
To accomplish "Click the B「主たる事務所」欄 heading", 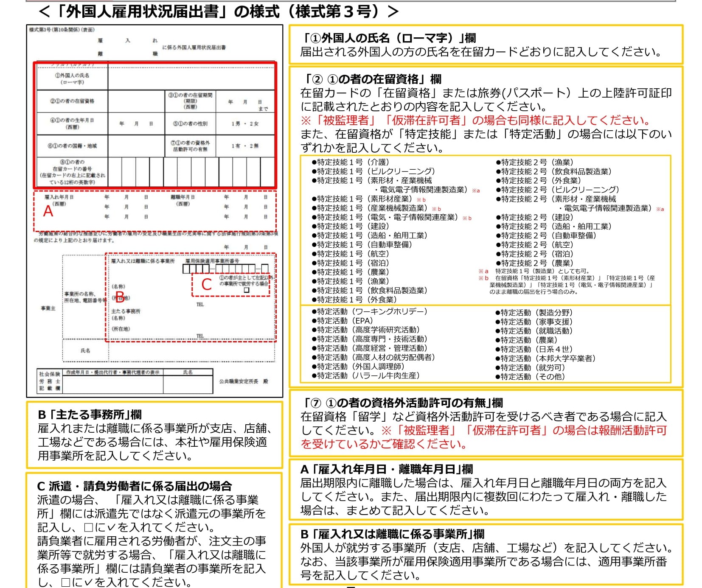I will click(x=90, y=414).
